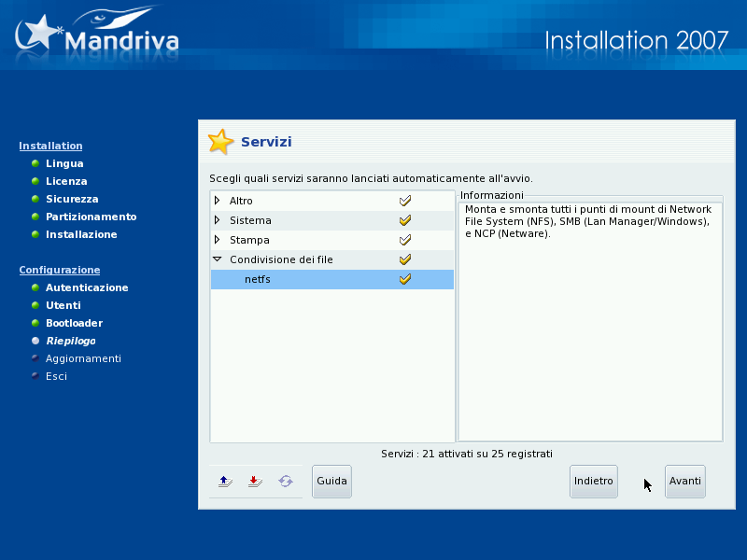Expand the Sistema tree node

[218, 220]
